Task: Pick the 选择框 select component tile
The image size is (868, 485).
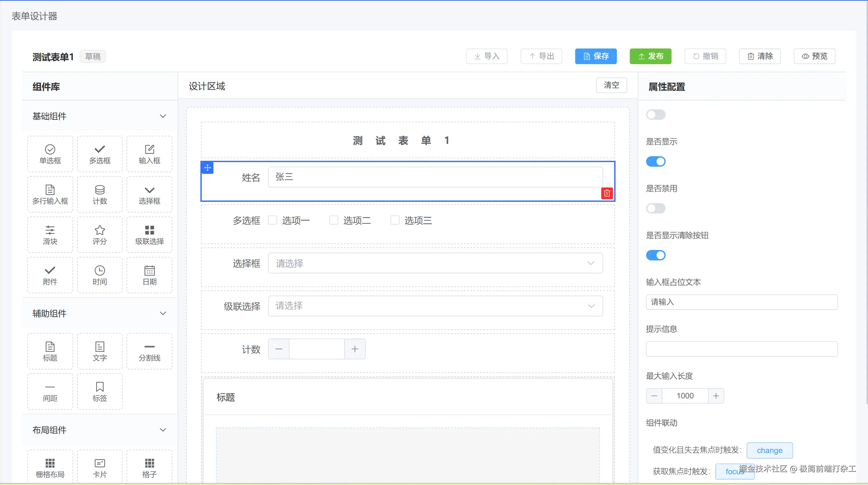Action: [x=149, y=194]
